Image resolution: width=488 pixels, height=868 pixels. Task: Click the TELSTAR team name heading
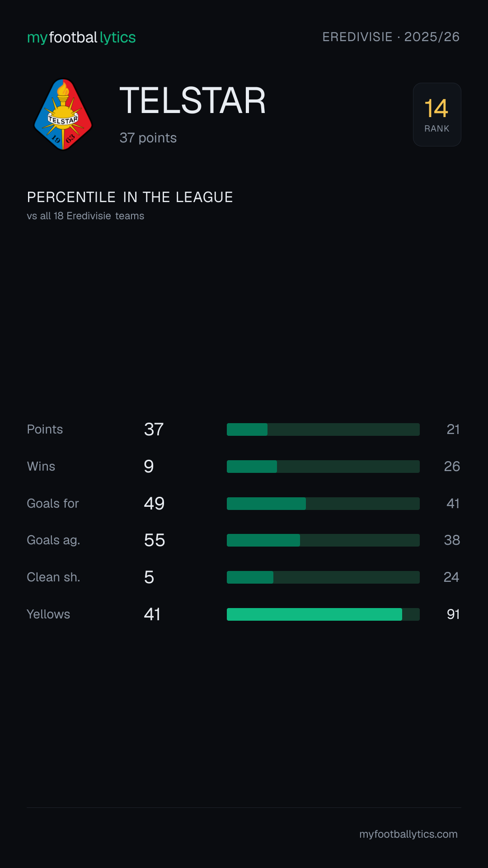[192, 101]
